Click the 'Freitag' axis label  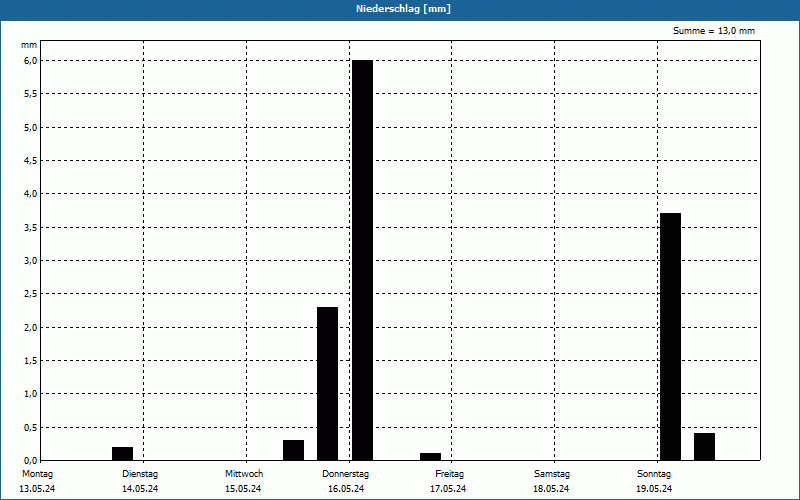(449, 474)
